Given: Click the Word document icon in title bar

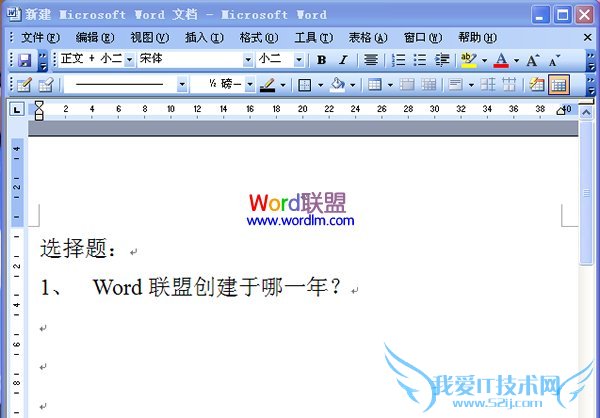Looking at the screenshot, I should tap(14, 14).
